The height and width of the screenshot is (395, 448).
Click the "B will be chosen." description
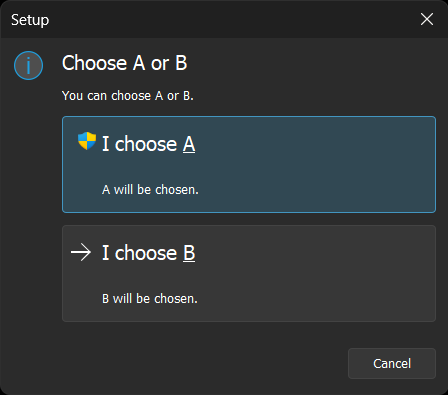pos(150,299)
